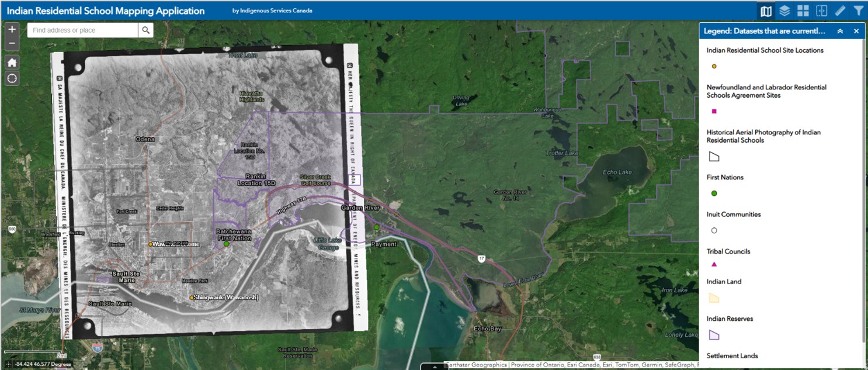Activate the Swipe comparison widget
868x370 pixels.
[822, 10]
